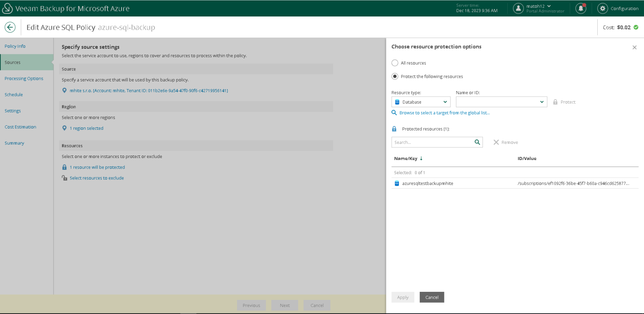Viewport: 644px width, 314px height.
Task: Open 1 resource will be protected link
Action: (x=97, y=167)
